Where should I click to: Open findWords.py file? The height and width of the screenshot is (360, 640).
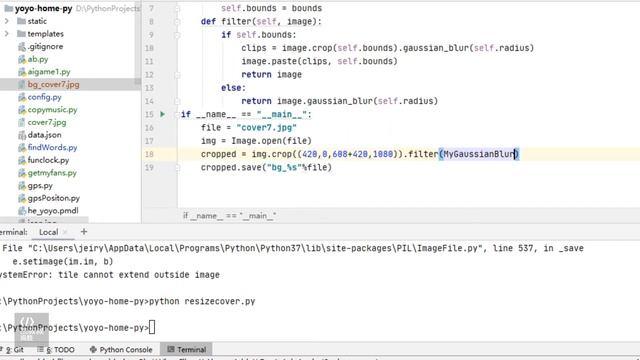[x=52, y=148]
